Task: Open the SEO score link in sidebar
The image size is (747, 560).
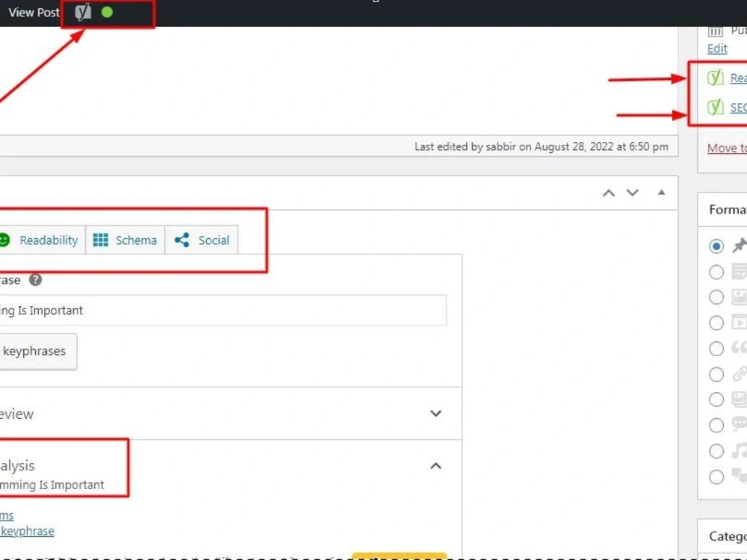Action: [739, 108]
